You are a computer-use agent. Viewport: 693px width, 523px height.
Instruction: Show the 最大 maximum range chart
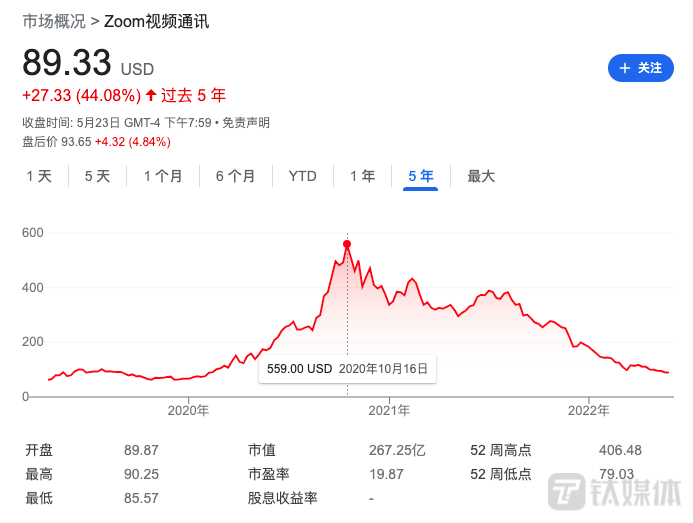[x=481, y=176]
